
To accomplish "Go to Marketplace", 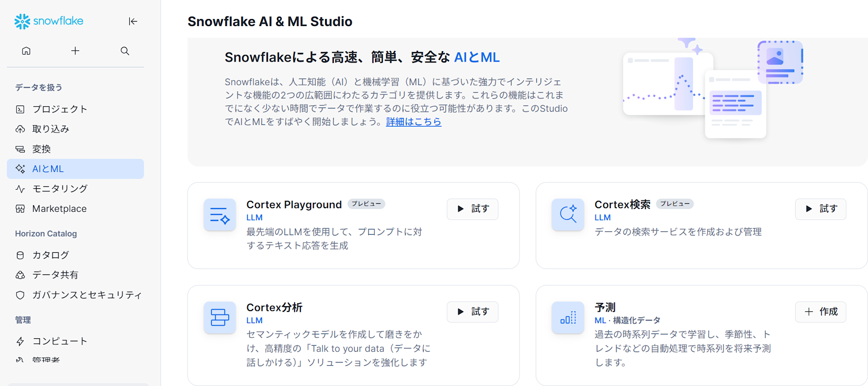I will (76, 209).
